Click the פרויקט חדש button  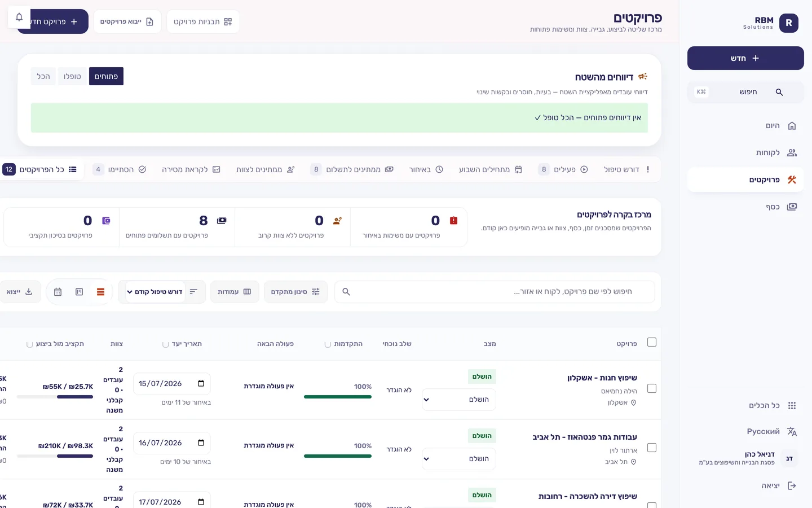[x=53, y=21]
